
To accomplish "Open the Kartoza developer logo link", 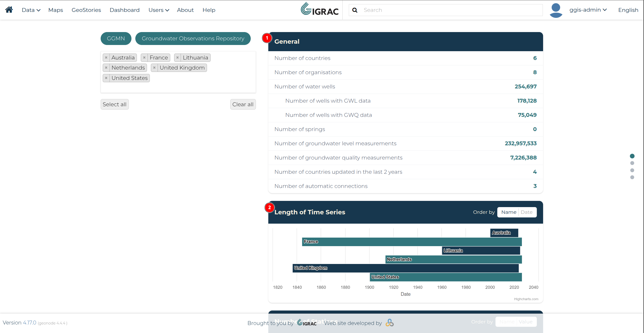I will 390,323.
